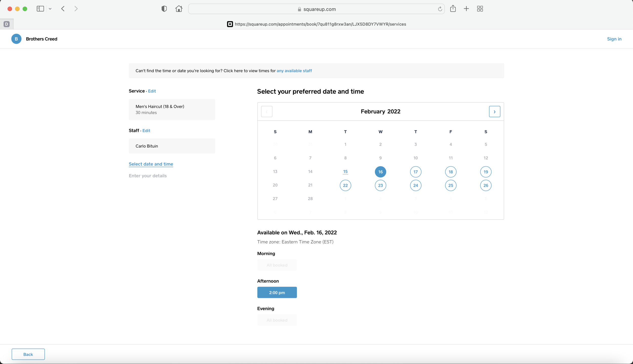Open a new tab with plus icon

click(466, 9)
